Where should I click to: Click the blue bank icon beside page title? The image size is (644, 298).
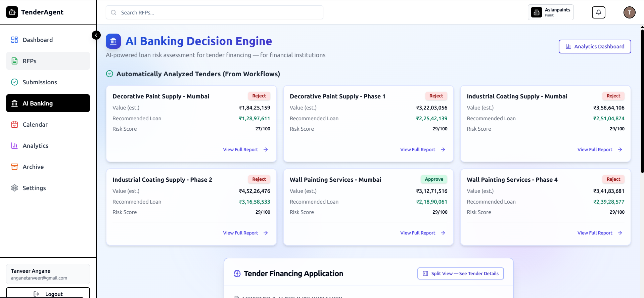[113, 41]
